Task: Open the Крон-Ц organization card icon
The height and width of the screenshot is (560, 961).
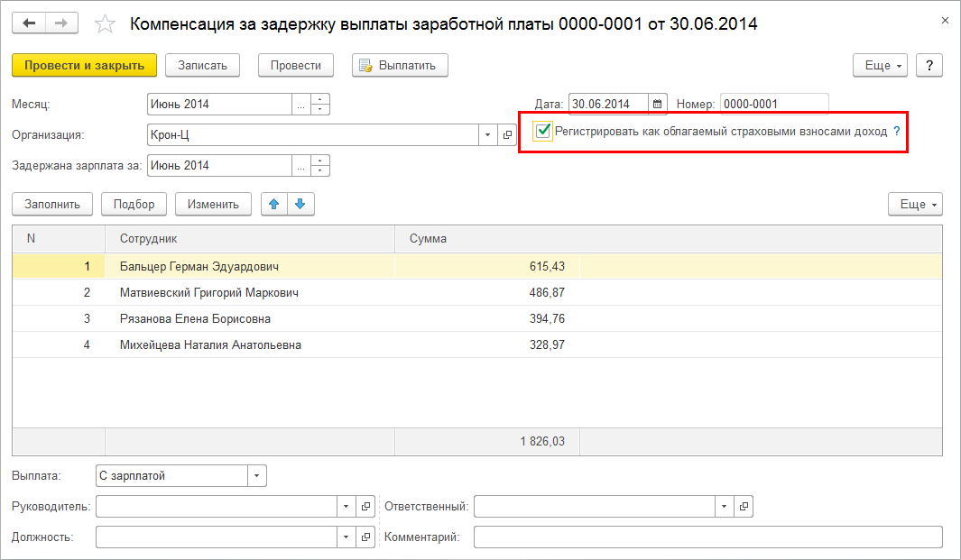Action: click(507, 135)
